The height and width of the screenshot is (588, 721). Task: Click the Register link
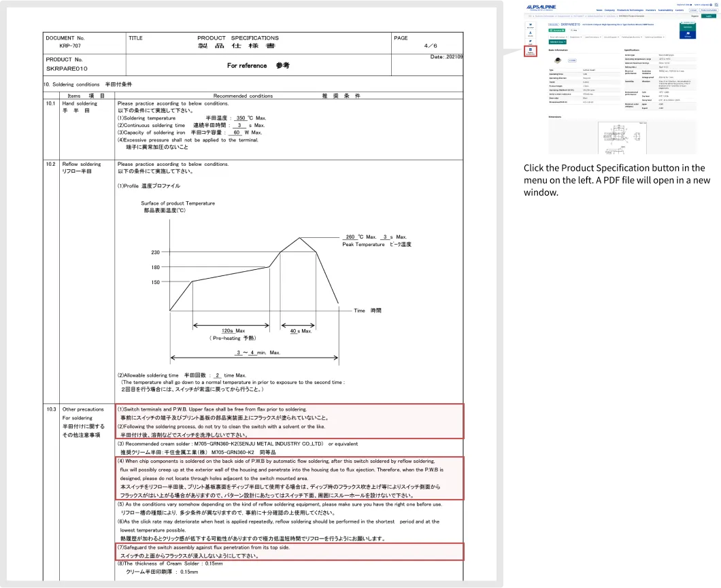(x=695, y=16)
